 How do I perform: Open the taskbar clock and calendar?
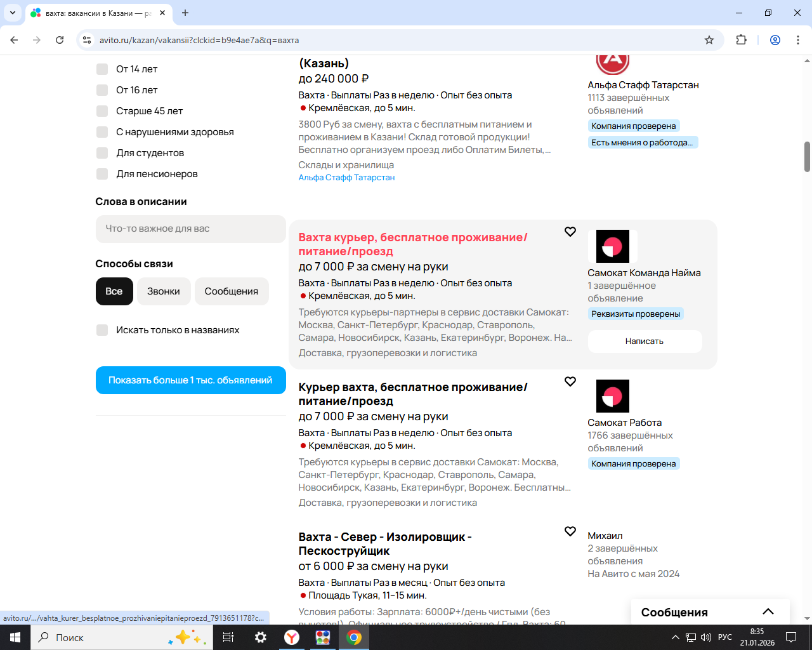point(757,637)
